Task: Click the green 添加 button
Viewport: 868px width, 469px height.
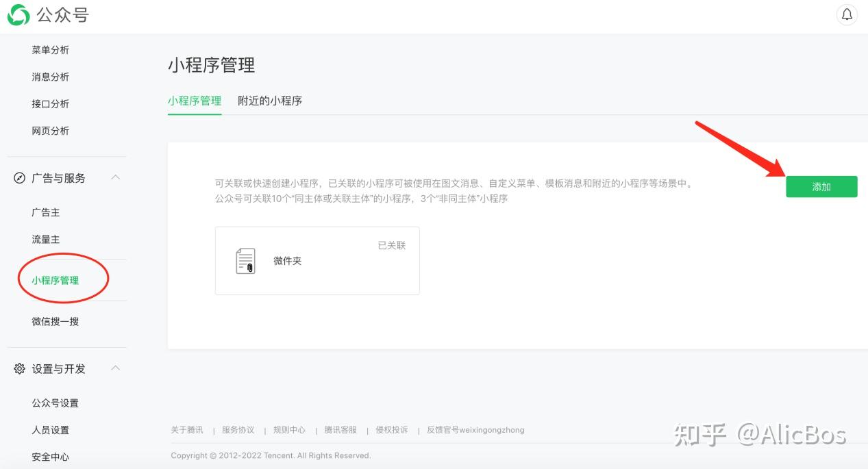Action: tap(821, 187)
